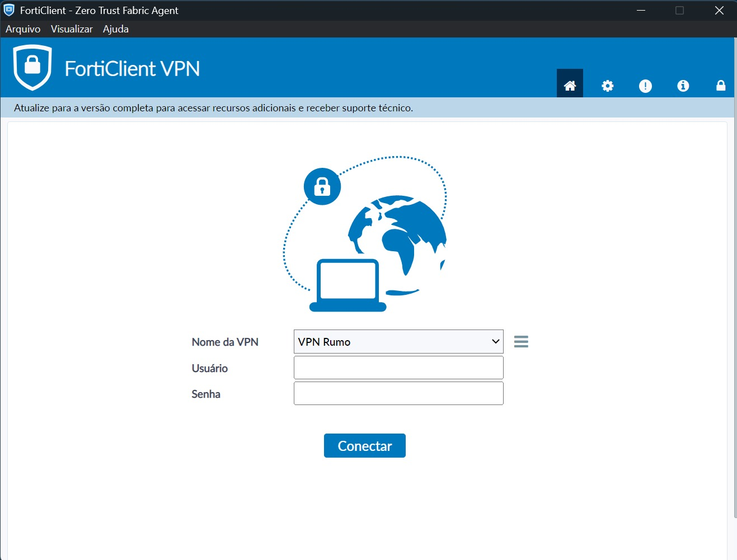Click the FortiClient title bar app icon
The height and width of the screenshot is (560, 737).
click(x=9, y=10)
